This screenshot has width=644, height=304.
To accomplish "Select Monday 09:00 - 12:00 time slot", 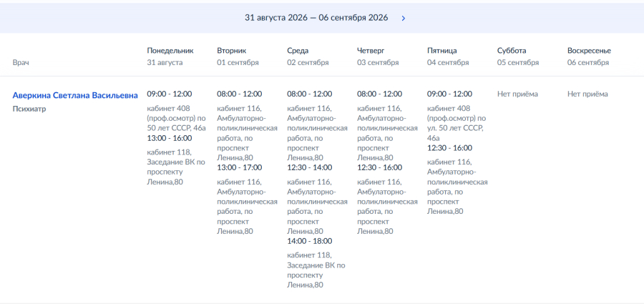I will point(169,94).
